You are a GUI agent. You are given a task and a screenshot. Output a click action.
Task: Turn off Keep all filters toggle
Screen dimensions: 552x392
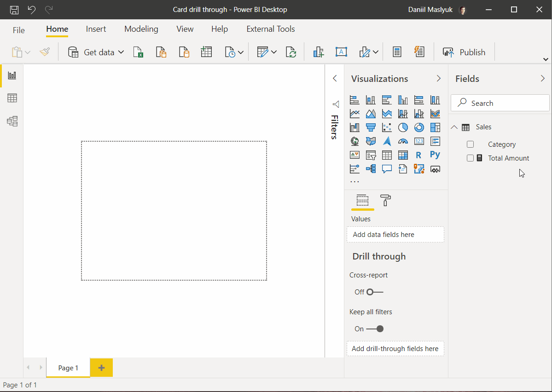pos(375,329)
